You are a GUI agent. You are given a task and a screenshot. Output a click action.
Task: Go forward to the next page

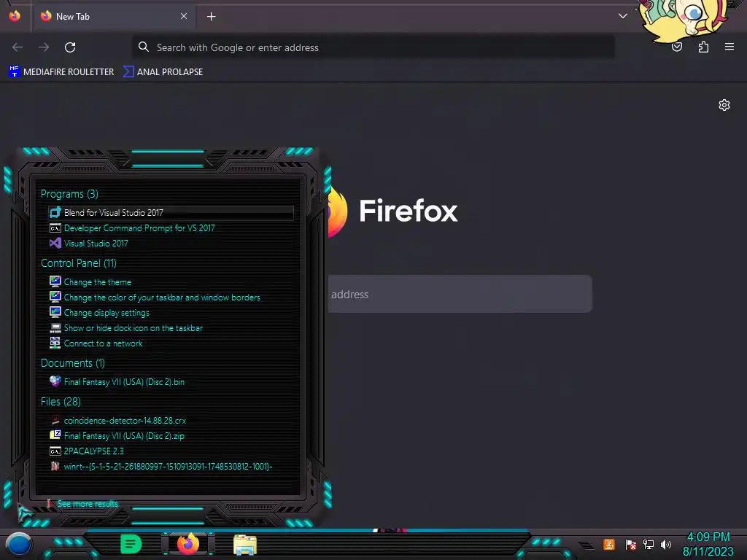point(44,47)
